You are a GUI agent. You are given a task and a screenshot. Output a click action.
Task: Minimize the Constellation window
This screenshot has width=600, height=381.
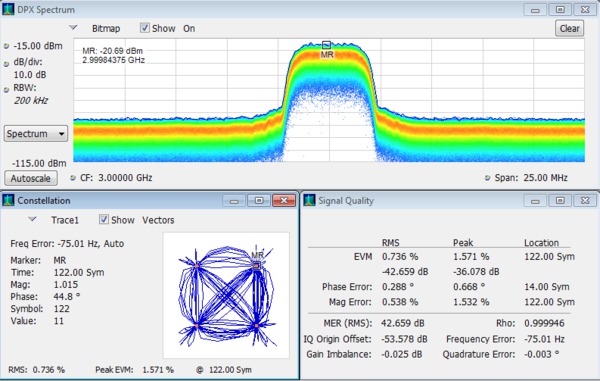coord(234,201)
